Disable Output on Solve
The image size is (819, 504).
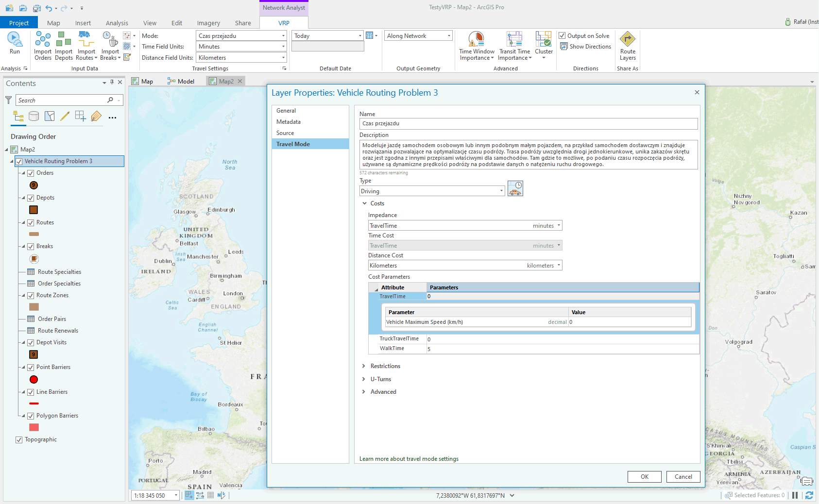(x=562, y=35)
